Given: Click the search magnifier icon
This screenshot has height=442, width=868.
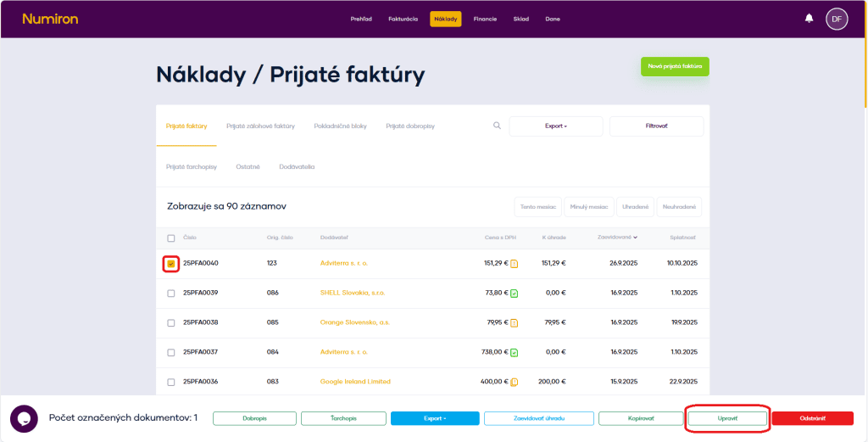Looking at the screenshot, I should tap(497, 126).
